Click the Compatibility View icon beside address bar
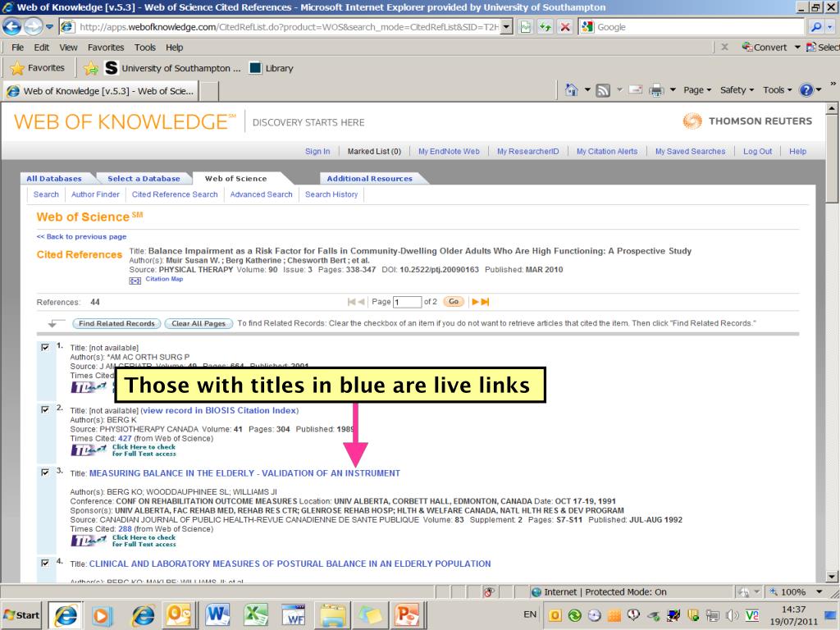Screen dimensions: 840x630 [526, 27]
